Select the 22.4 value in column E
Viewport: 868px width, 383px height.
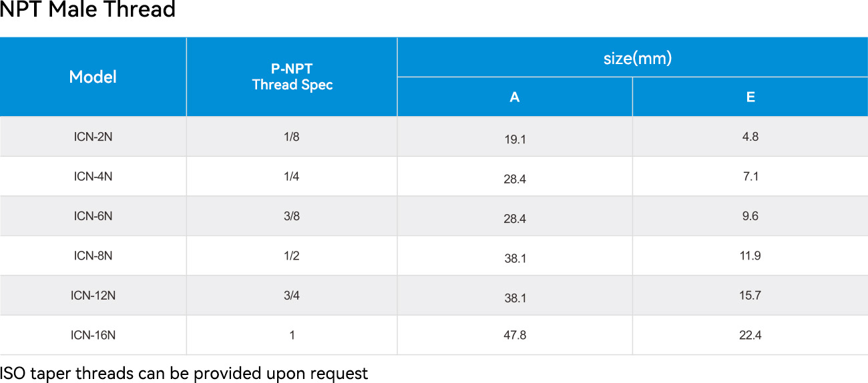pos(750,335)
